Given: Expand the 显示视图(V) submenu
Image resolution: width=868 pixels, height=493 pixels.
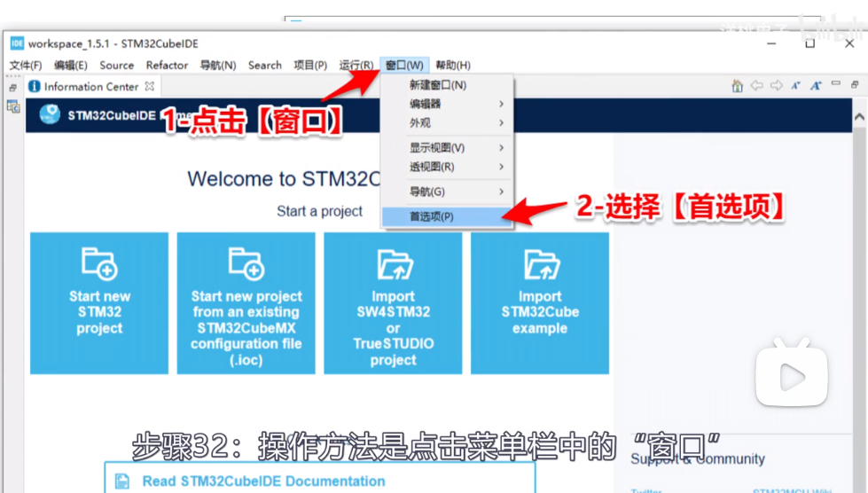Looking at the screenshot, I should [447, 148].
